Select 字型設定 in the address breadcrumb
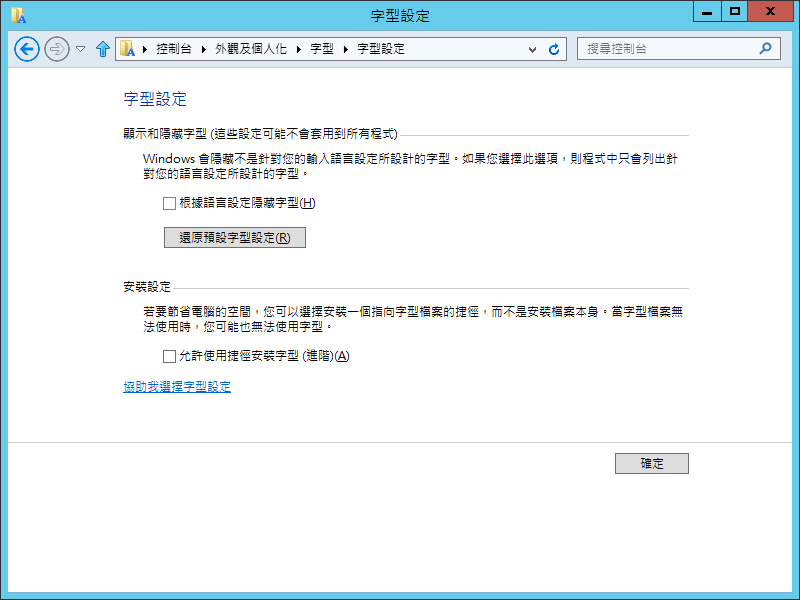 click(381, 49)
